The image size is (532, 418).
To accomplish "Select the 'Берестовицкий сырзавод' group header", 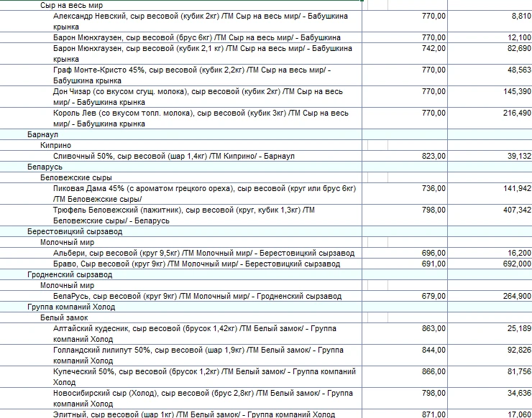I will [75, 232].
